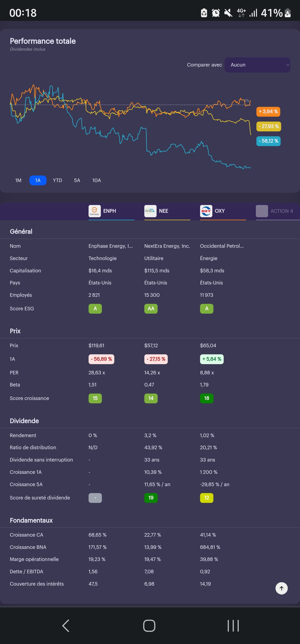
Task: Switch chart to 5A range
Action: [x=77, y=180]
